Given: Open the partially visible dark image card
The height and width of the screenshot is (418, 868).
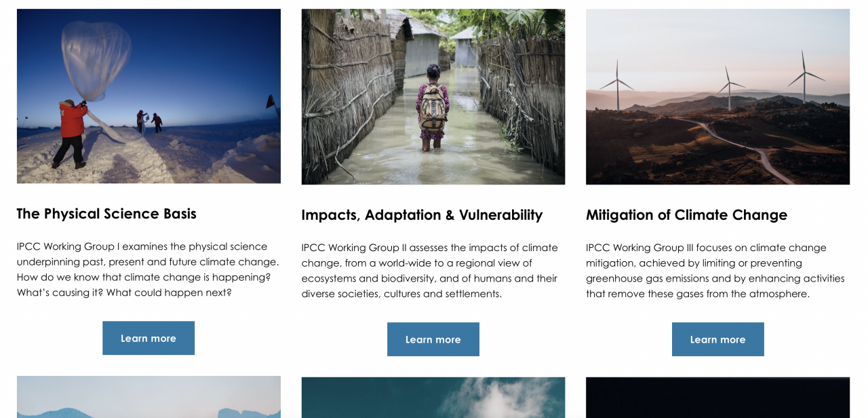Looking at the screenshot, I should (x=717, y=398).
